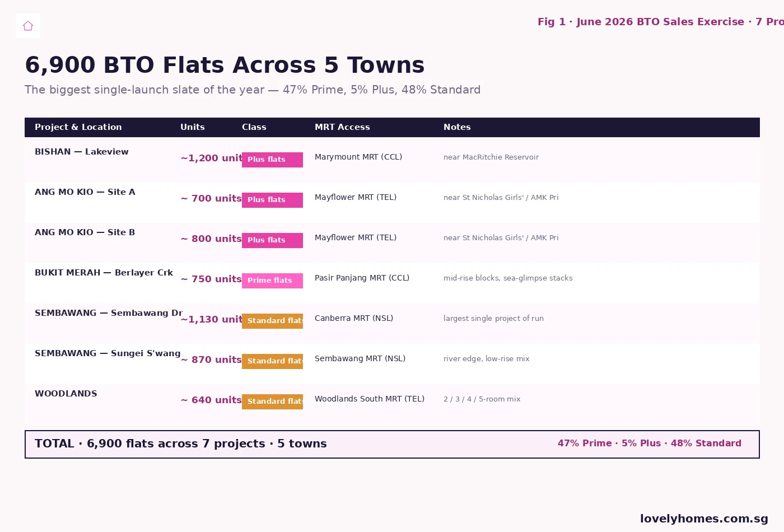Click the Plus flats badge for Site A
The width and height of the screenshot is (784, 532).
tap(272, 200)
